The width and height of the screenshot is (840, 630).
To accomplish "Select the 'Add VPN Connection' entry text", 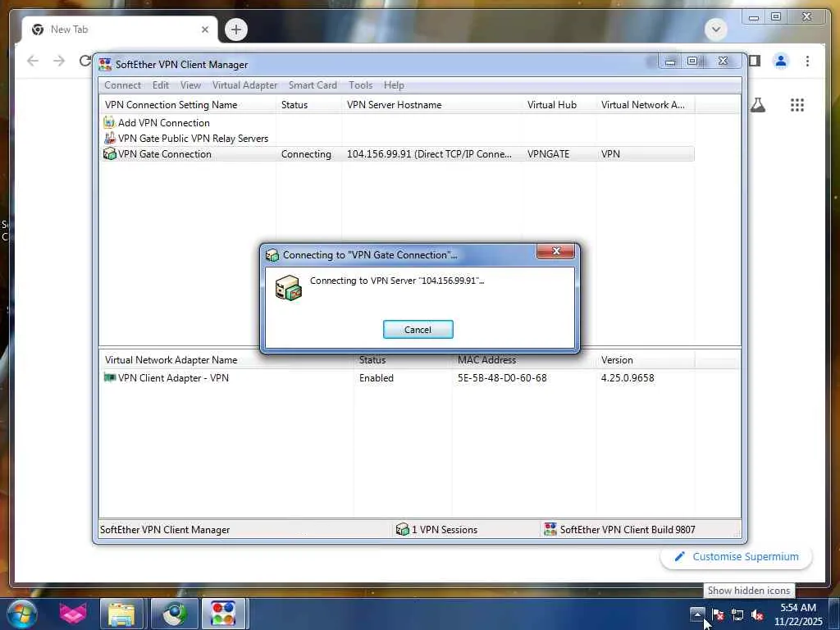I will [x=164, y=123].
